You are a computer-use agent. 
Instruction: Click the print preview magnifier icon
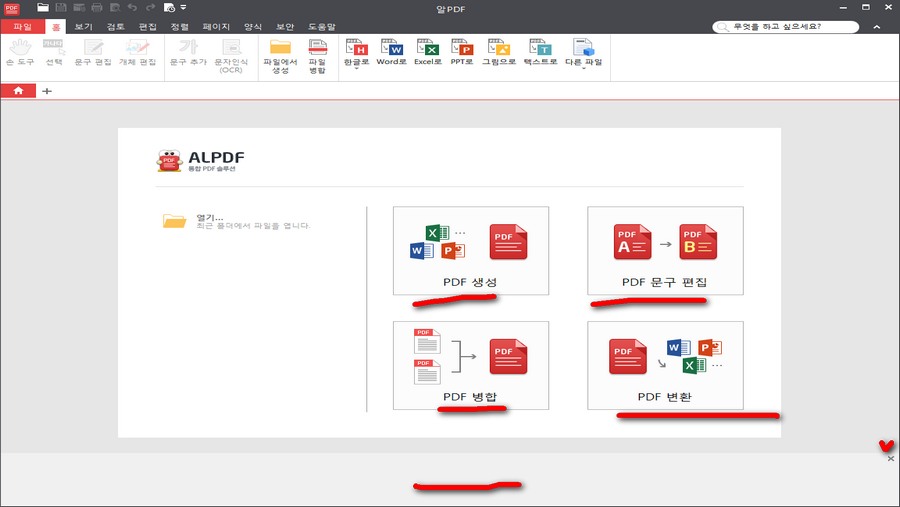tap(115, 7)
